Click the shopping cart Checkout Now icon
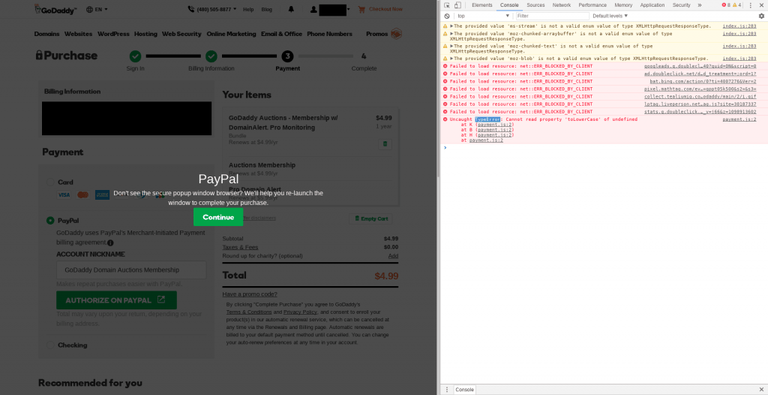The height and width of the screenshot is (395, 768). coord(361,9)
